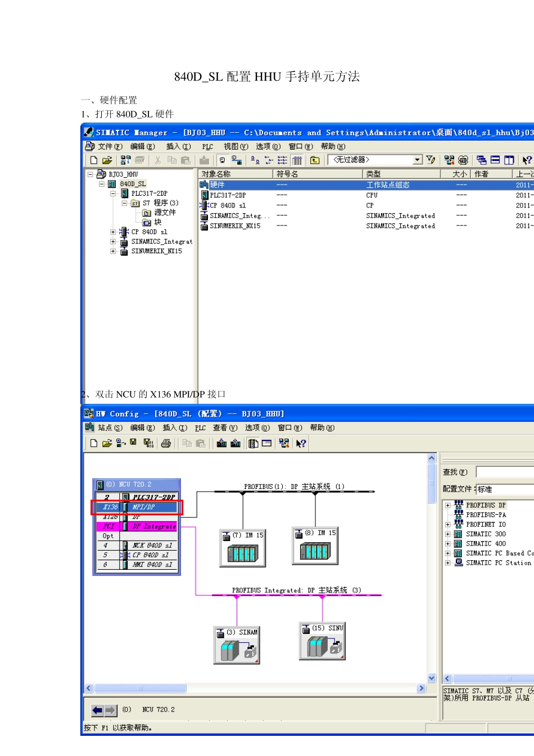The height and width of the screenshot is (756, 534).
Task: Click Download icon in SIMATIC Manager toolbar
Action: (x=204, y=160)
